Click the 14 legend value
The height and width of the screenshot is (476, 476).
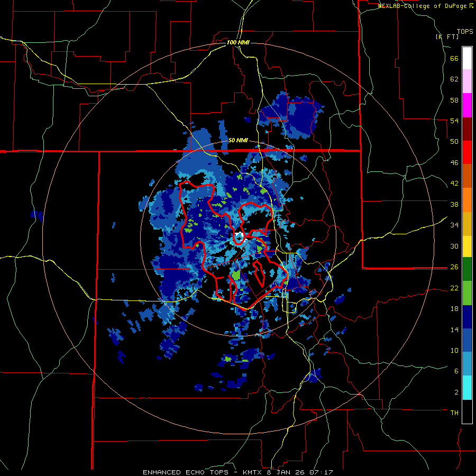tap(454, 329)
